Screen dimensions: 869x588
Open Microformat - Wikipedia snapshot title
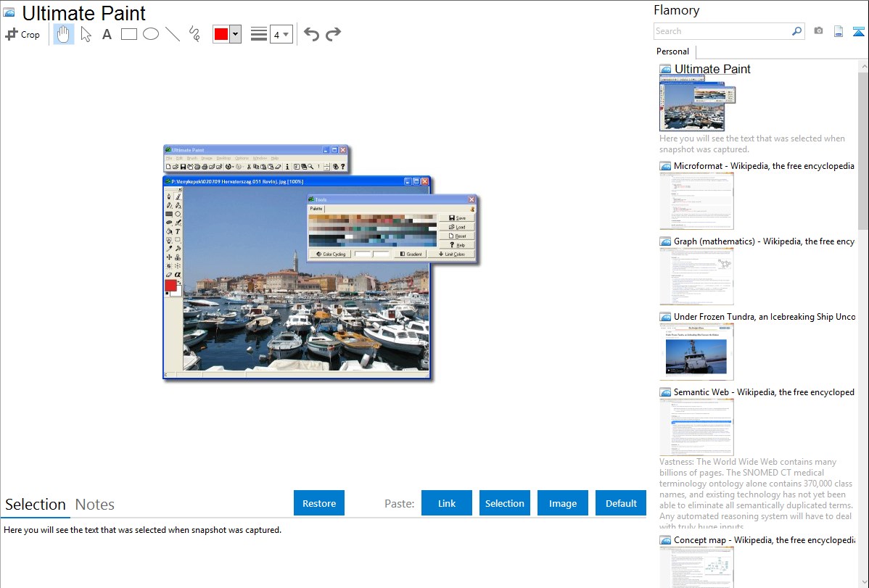(764, 166)
